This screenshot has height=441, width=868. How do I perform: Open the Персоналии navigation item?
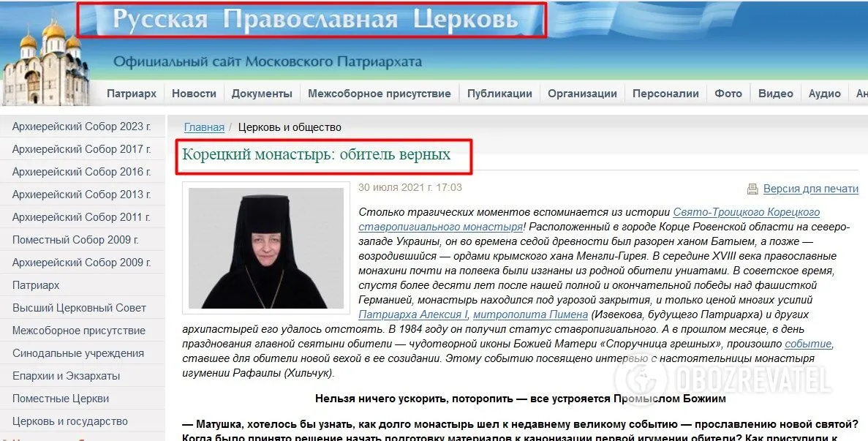click(x=665, y=94)
